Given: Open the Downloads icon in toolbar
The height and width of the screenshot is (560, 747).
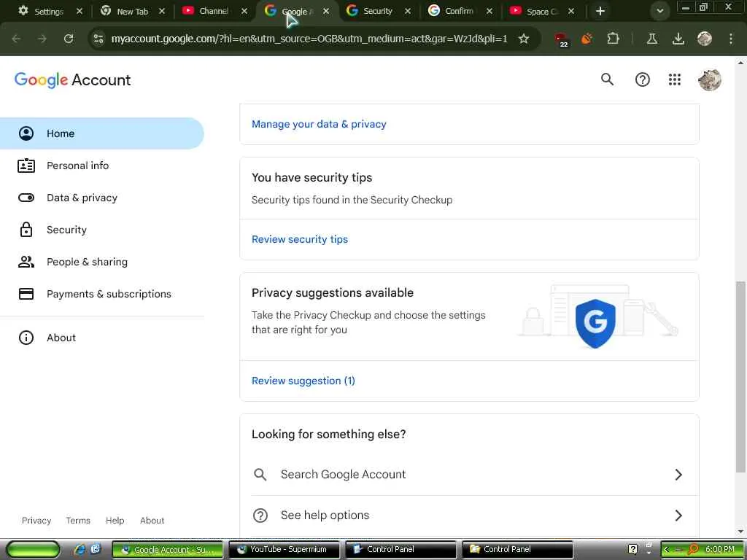Looking at the screenshot, I should tap(678, 39).
